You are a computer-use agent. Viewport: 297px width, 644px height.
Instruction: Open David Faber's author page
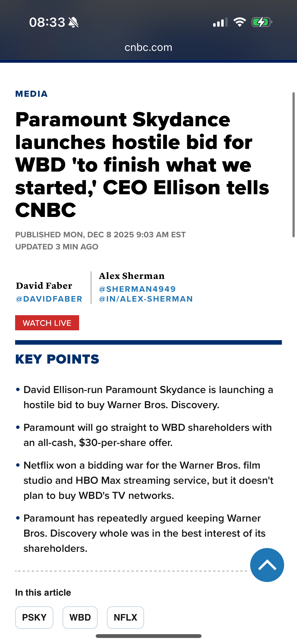tap(44, 286)
